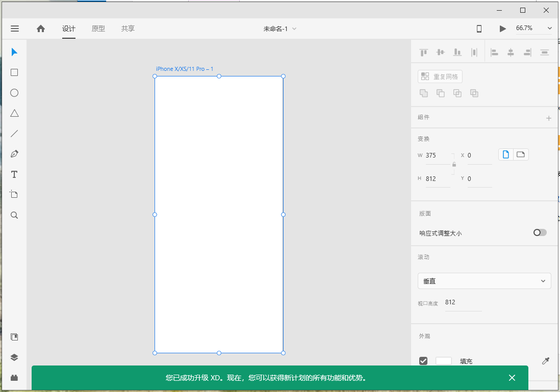The height and width of the screenshot is (392, 560).
Task: Add a component with plus icon
Action: click(x=549, y=118)
